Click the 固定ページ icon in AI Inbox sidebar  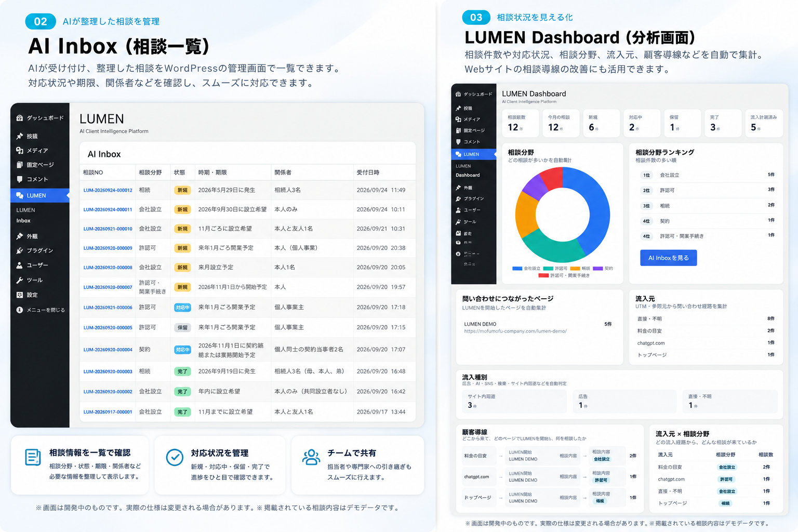[20, 165]
